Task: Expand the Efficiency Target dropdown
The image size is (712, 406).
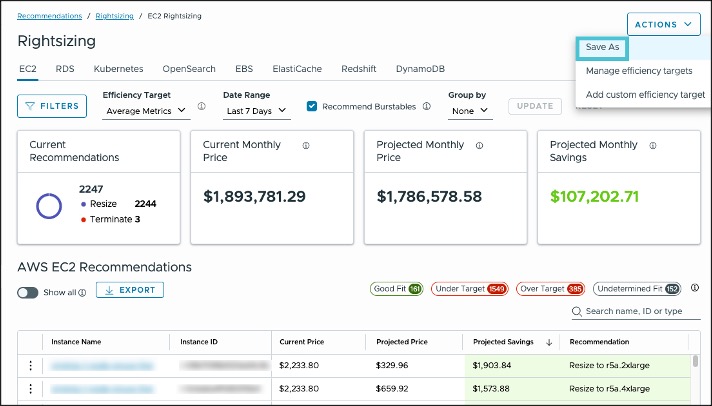Action: pyautogui.click(x=146, y=111)
